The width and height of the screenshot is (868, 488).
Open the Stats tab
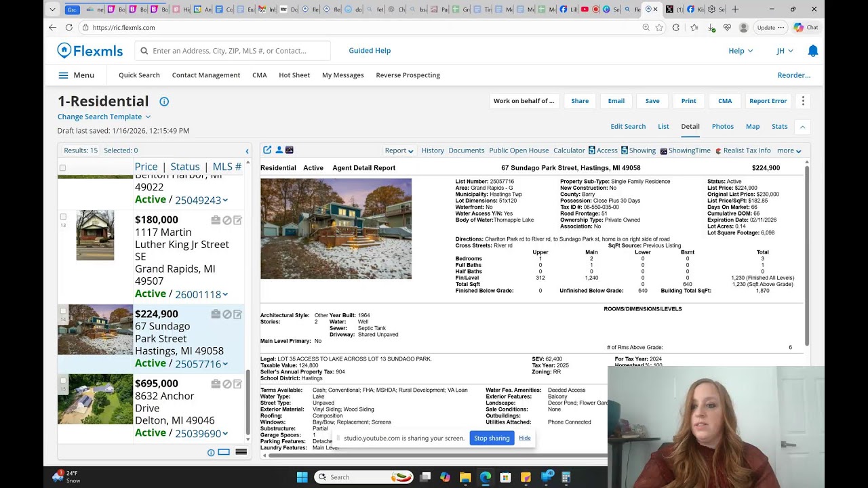(x=779, y=127)
